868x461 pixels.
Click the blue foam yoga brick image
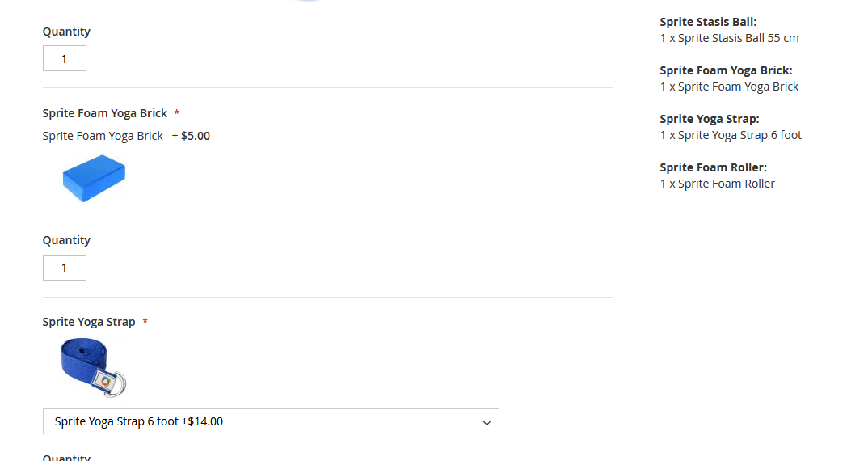(94, 178)
